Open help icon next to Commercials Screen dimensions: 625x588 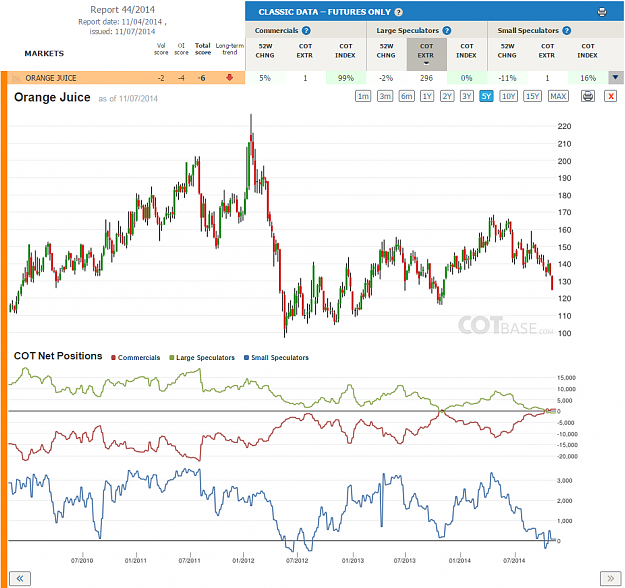306,30
